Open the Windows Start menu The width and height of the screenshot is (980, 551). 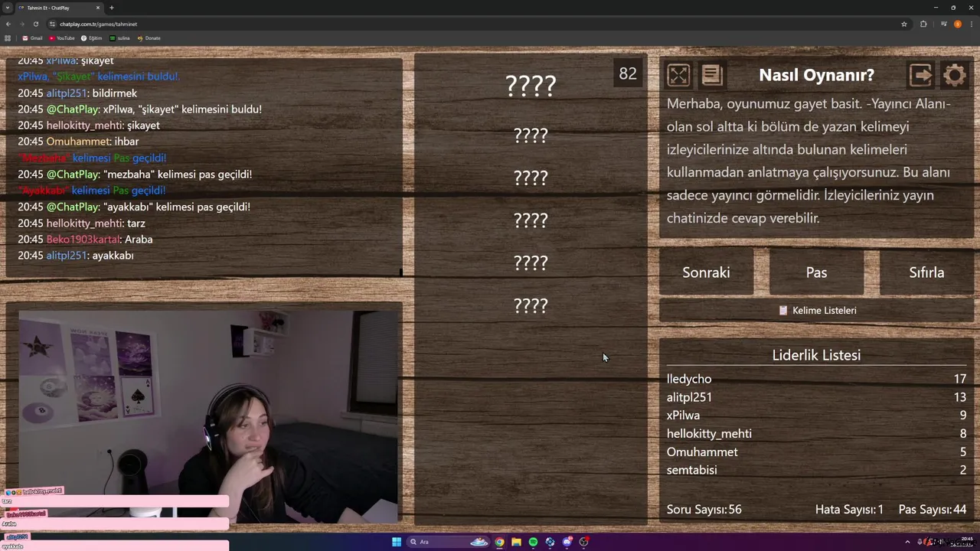pyautogui.click(x=397, y=542)
